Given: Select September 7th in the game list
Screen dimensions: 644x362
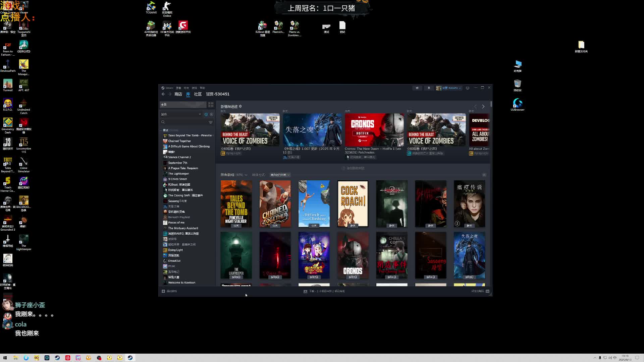Looking at the screenshot, I should (x=177, y=163).
